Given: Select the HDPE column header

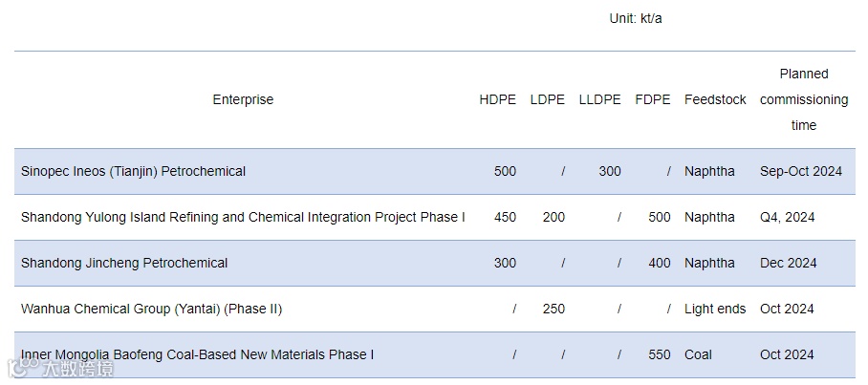Looking at the screenshot, I should point(497,99).
